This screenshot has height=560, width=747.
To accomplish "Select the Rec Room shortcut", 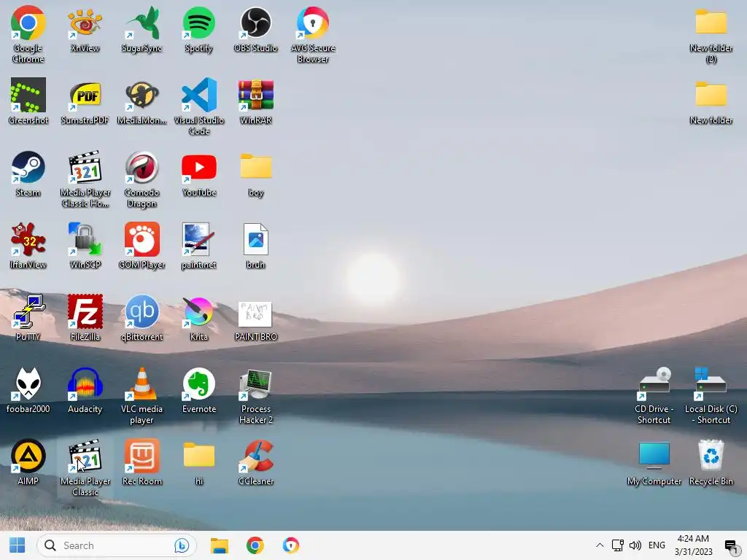I will (x=142, y=456).
